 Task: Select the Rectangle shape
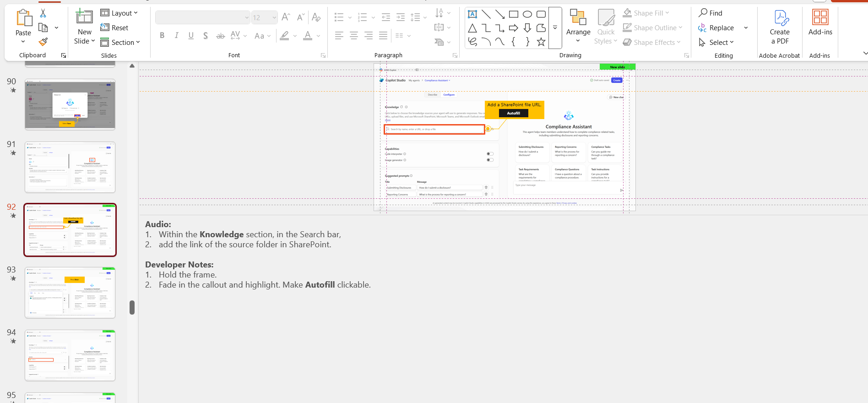(x=514, y=14)
